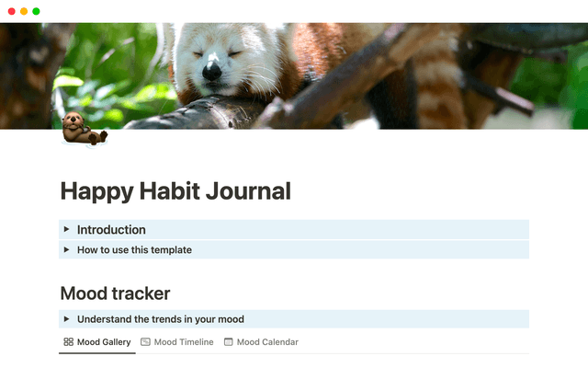Click the How to use this template text
Viewport: 588px width, 368px height.
pyautogui.click(x=134, y=249)
